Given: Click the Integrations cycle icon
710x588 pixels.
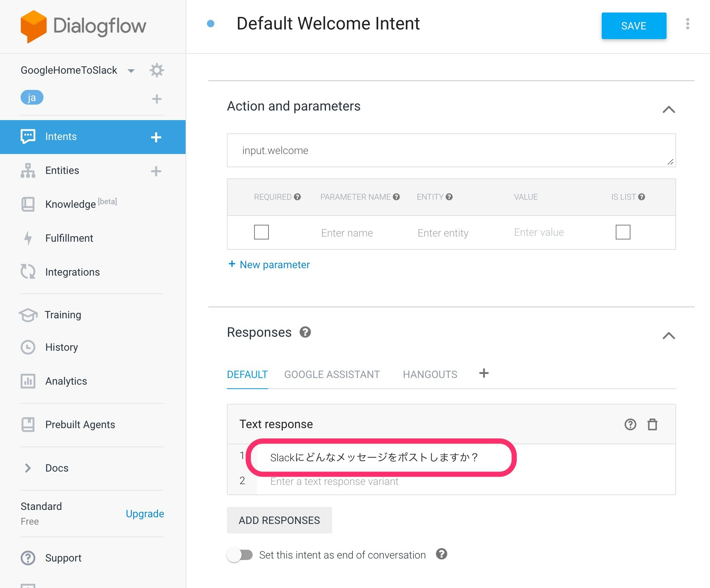Looking at the screenshot, I should 28,272.
